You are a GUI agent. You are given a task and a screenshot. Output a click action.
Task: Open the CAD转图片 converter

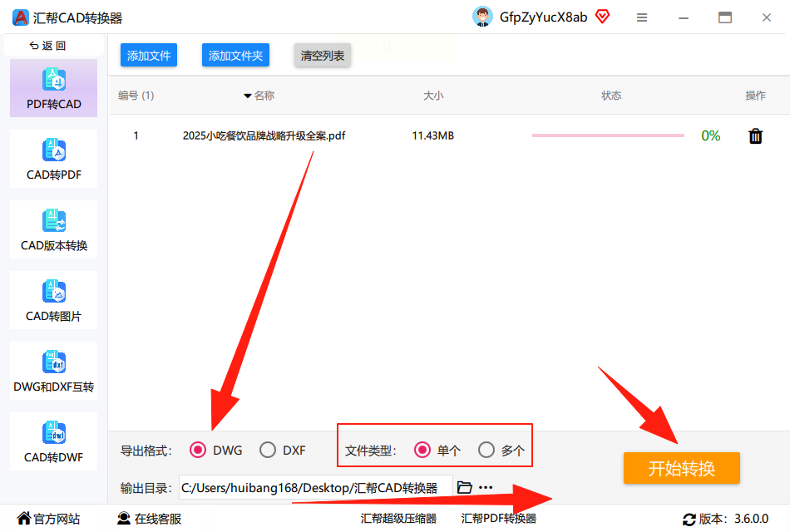pos(53,300)
